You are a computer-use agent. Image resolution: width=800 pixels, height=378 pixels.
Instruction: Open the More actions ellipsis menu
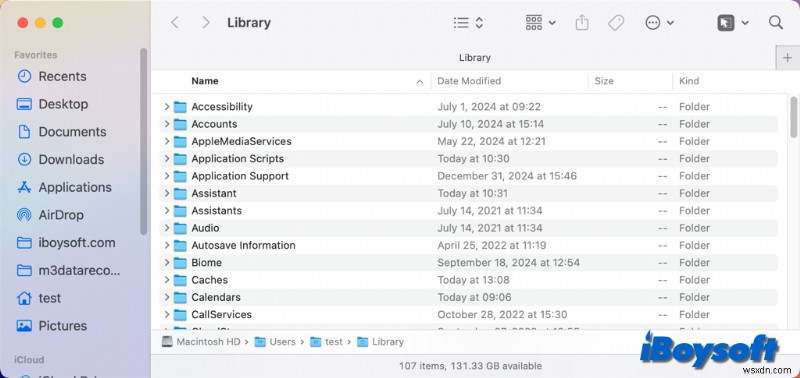[x=660, y=23]
